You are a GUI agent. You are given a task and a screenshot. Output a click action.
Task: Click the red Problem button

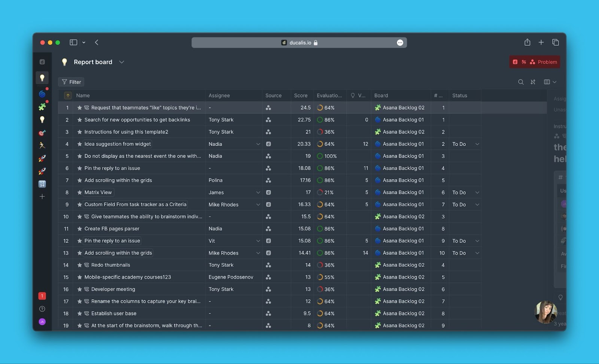pyautogui.click(x=535, y=62)
